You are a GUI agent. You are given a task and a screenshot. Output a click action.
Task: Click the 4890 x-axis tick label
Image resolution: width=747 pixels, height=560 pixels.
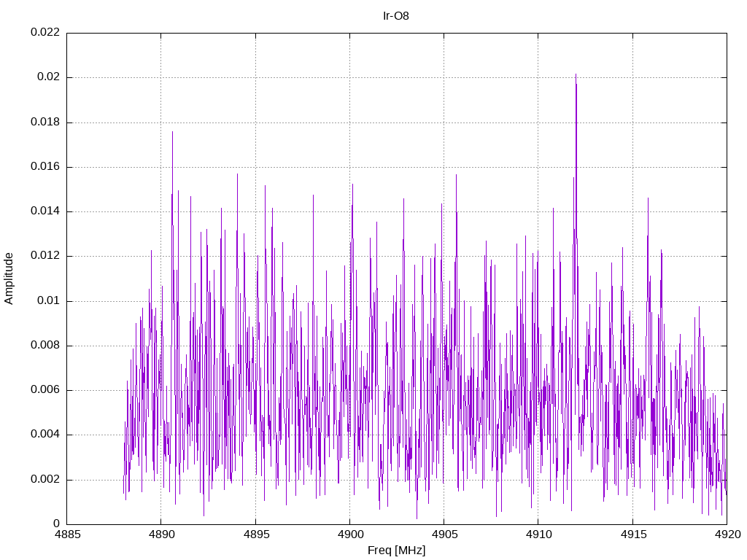[x=161, y=534]
